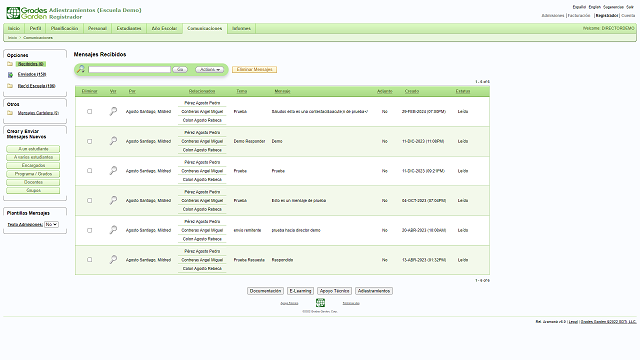The image size is (640, 360).
Task: Open the Comunicaciones tab
Action: 204,28
